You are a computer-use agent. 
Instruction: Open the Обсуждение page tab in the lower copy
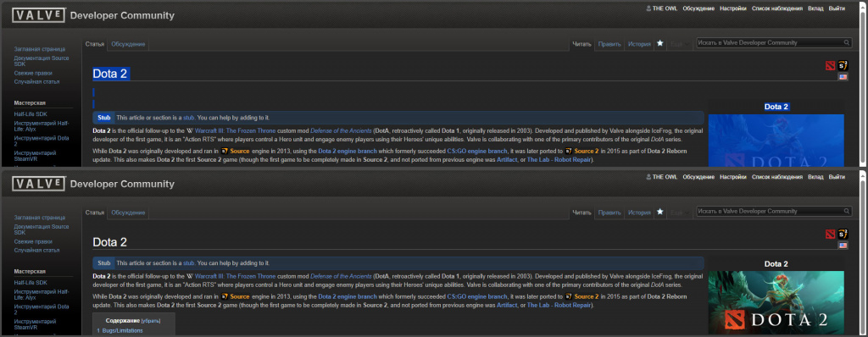129,213
